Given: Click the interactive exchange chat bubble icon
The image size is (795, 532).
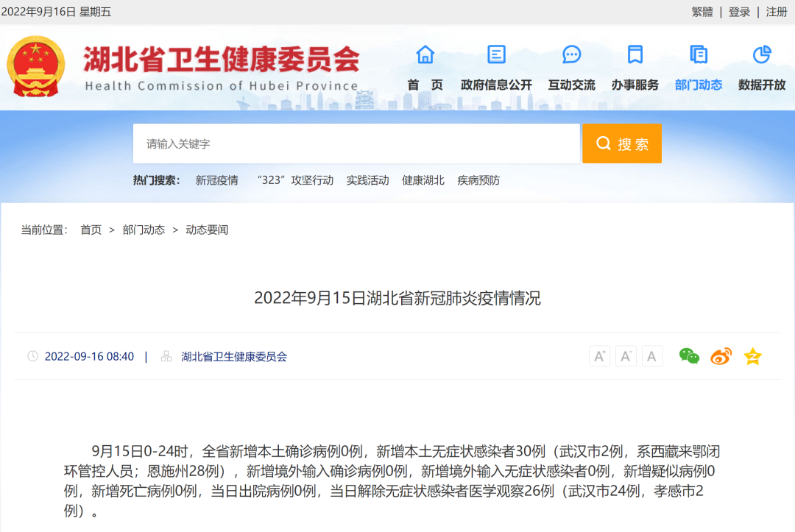Looking at the screenshot, I should [x=571, y=54].
